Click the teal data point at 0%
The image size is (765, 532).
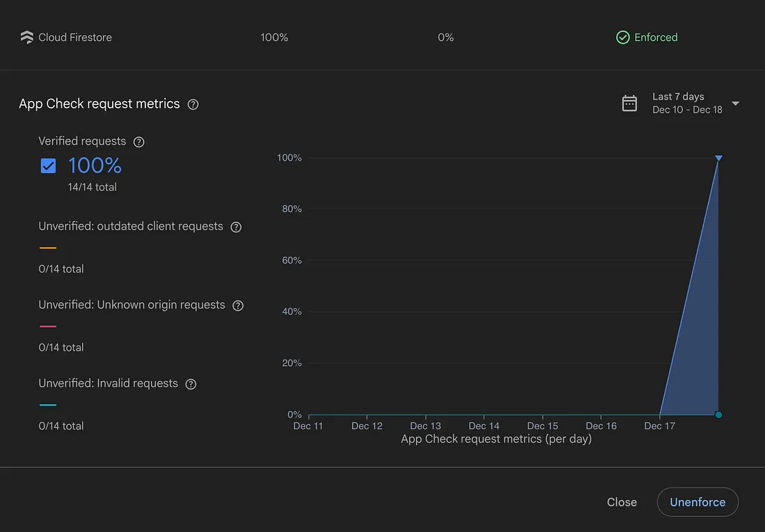coord(718,415)
